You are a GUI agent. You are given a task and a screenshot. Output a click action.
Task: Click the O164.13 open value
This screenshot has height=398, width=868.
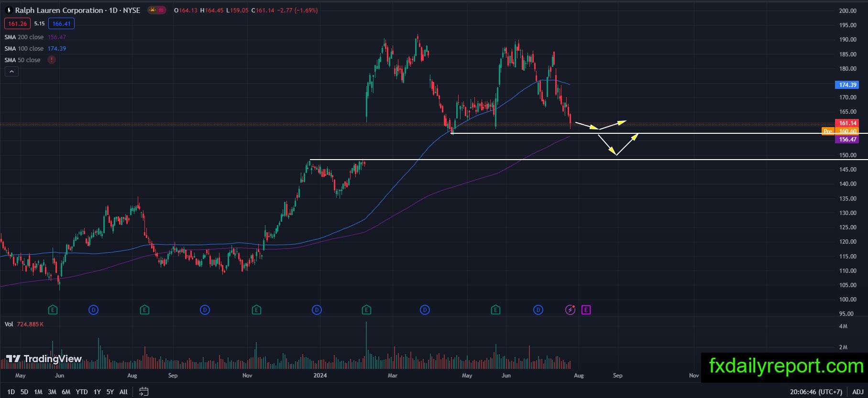186,10
